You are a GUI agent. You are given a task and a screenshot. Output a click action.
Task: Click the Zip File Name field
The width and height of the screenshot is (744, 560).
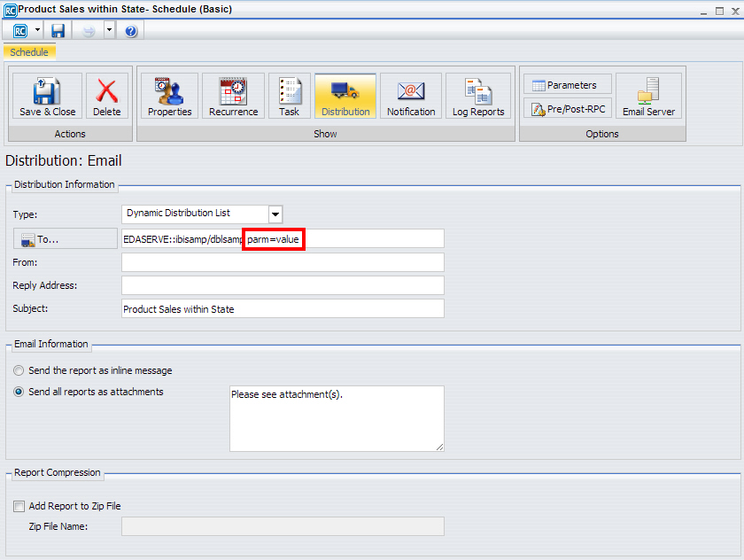[283, 526]
